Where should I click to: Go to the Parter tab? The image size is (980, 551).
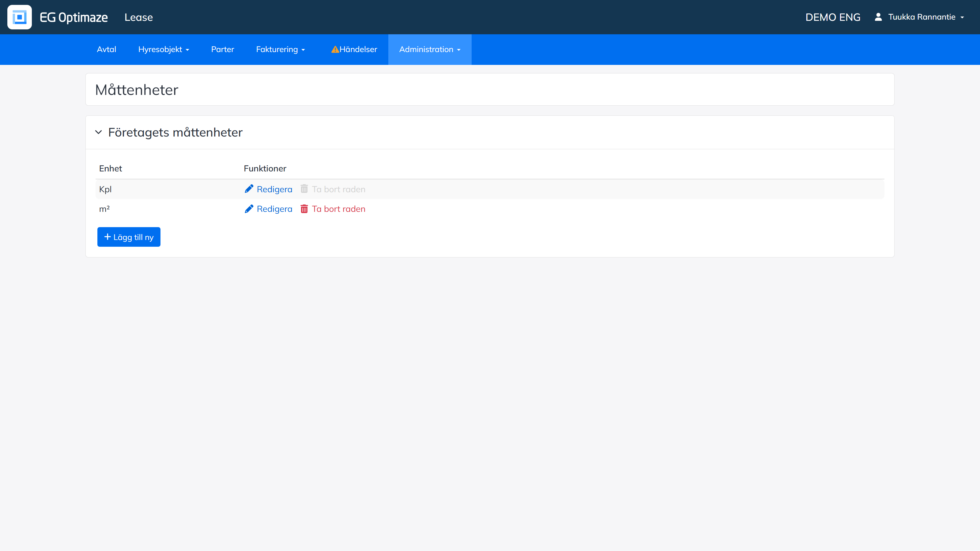coord(223,49)
